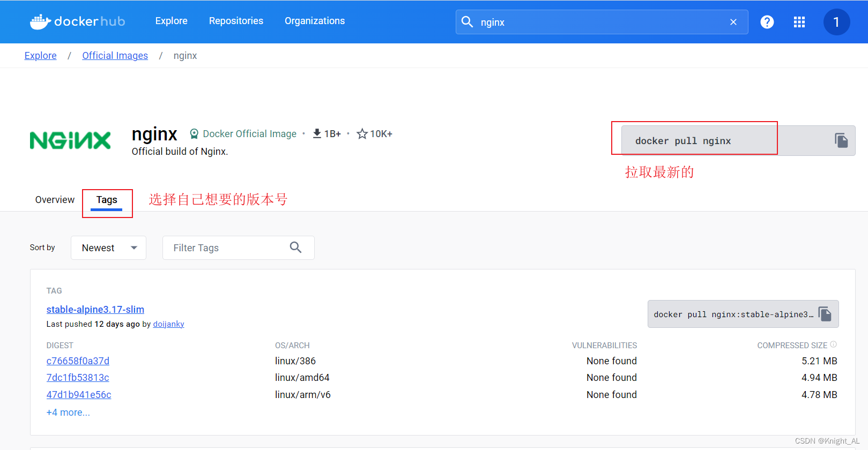Click the 5.21 MB size value
Image resolution: width=868 pixels, height=450 pixels.
819,361
